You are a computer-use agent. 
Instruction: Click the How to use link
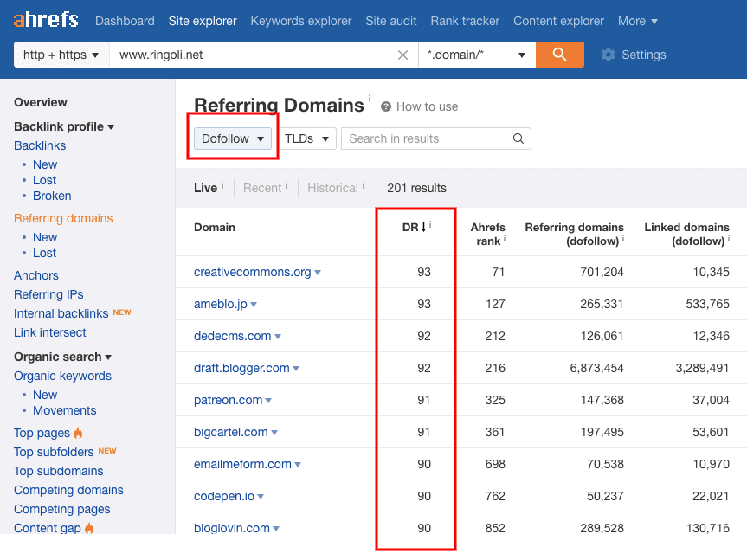point(427,106)
